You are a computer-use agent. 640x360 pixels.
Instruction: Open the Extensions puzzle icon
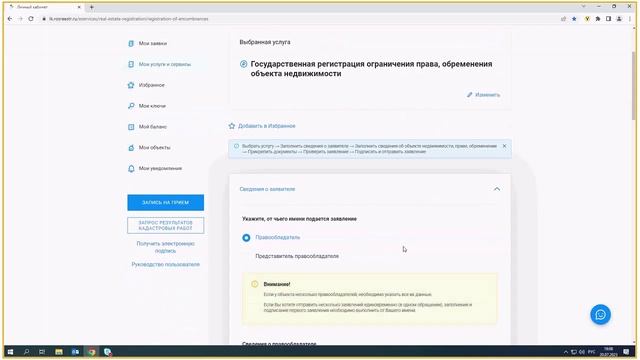coord(598,19)
